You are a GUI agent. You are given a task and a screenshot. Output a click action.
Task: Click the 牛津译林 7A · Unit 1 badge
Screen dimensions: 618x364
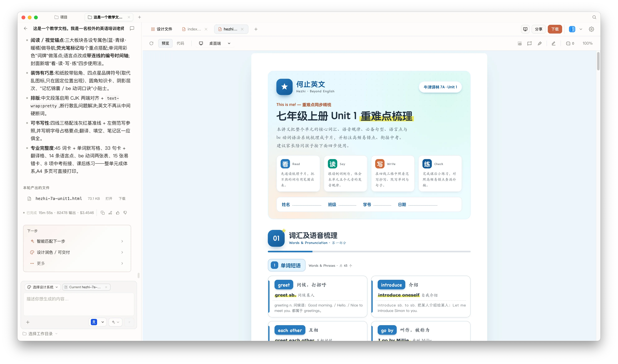[440, 87]
